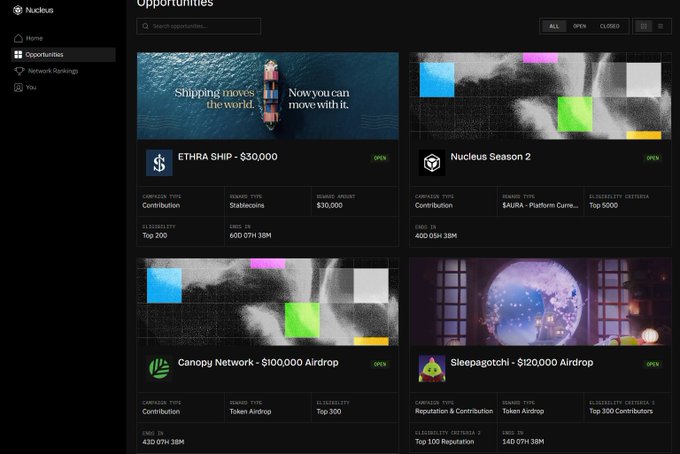Click the Nucleus Season 2 banner image
This screenshot has height=454, width=680.
tap(540, 96)
